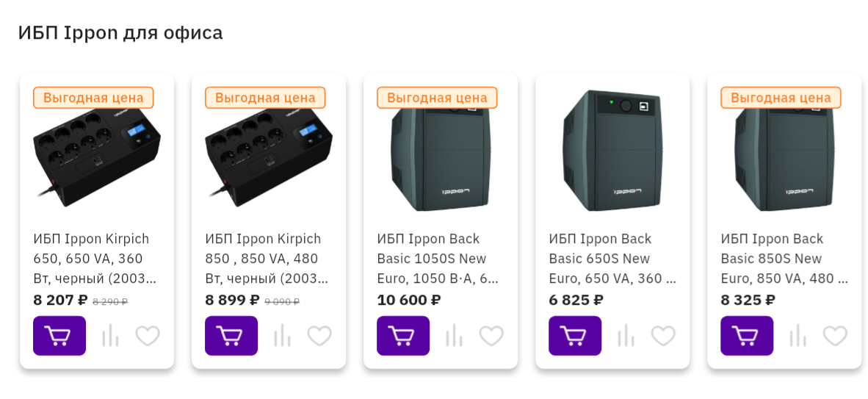Add Back Basic 850S to cart

747,336
